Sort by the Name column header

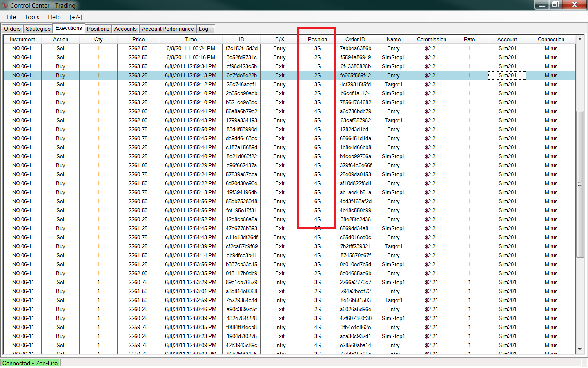[394, 39]
